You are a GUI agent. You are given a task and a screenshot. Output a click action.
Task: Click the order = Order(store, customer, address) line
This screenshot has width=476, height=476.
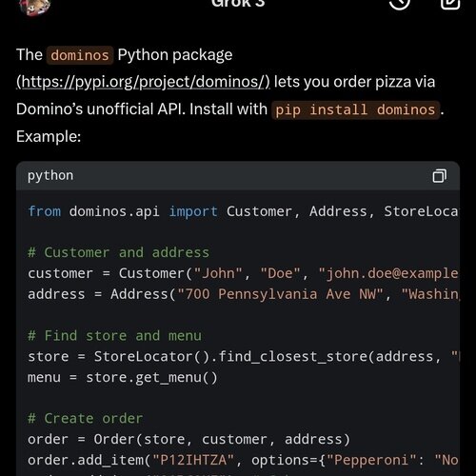coord(188,440)
